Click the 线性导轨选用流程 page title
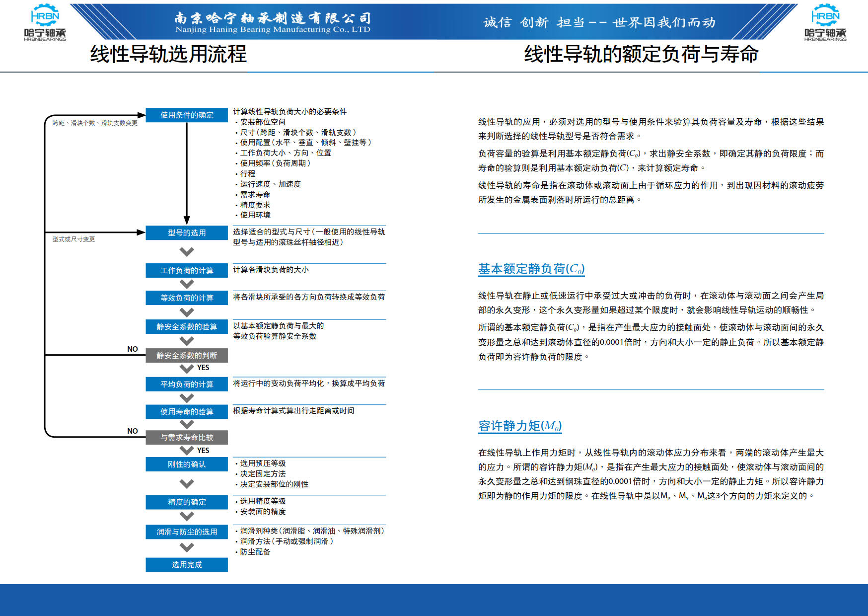The image size is (868, 616). (x=168, y=54)
